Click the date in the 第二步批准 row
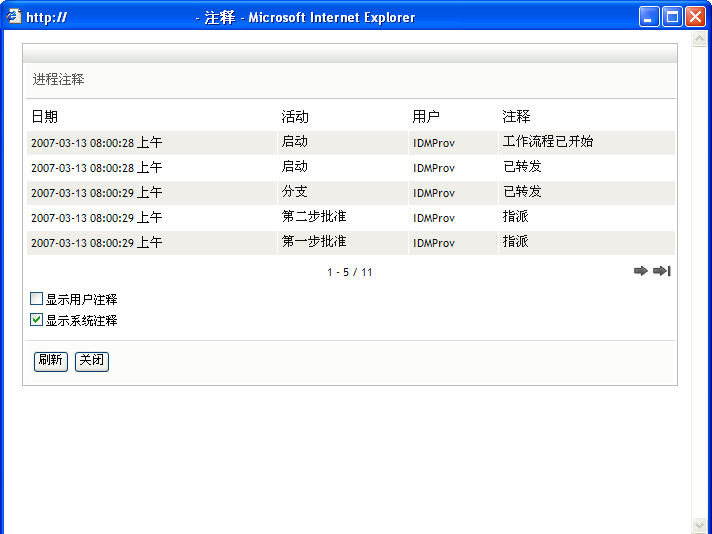This screenshot has width=712, height=534. click(96, 218)
